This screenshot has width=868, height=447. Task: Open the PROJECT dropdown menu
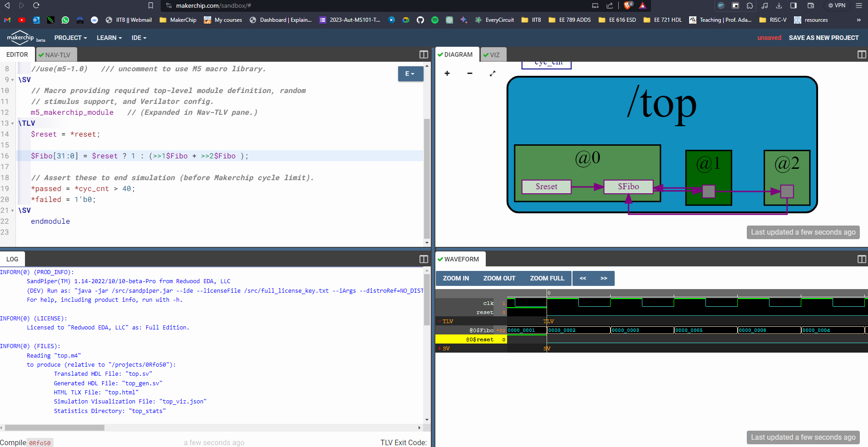point(70,38)
